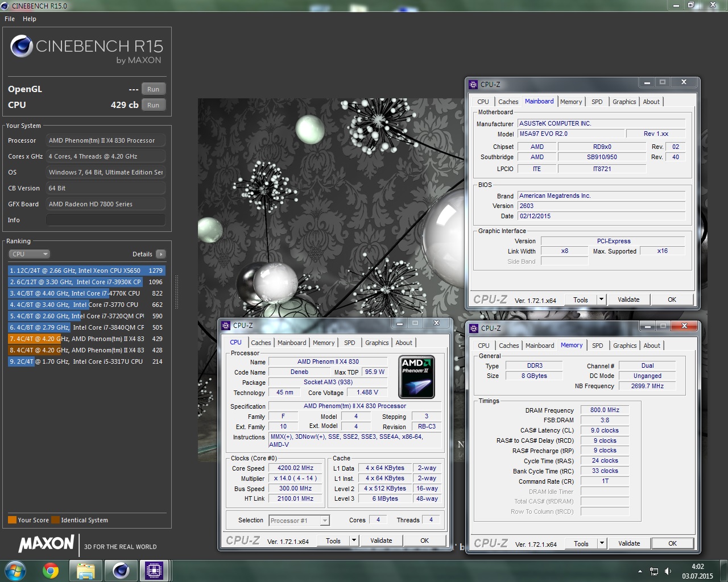Run the OpenGL benchmark
Viewport: 728px width, 582px height.
(153, 89)
